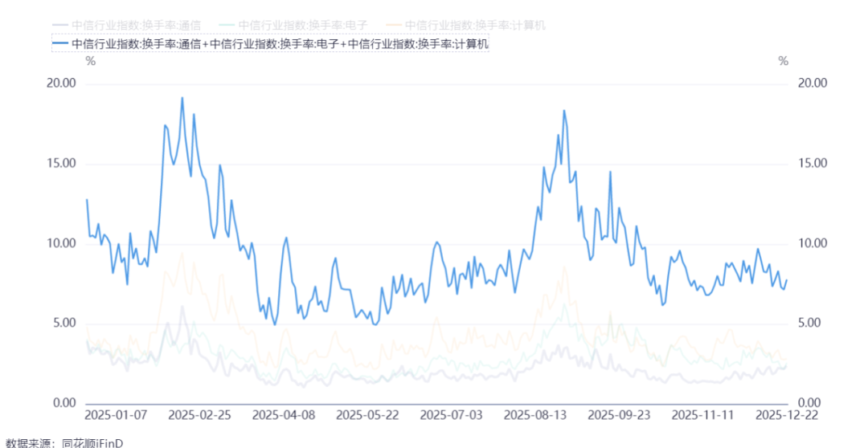The width and height of the screenshot is (868, 448).
Task: Click the 2025-08-13 date axis label
Action: (535, 415)
